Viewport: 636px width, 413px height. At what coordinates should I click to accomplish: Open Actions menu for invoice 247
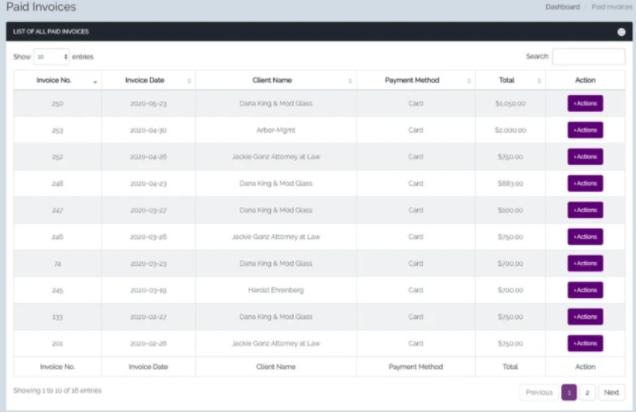click(585, 210)
